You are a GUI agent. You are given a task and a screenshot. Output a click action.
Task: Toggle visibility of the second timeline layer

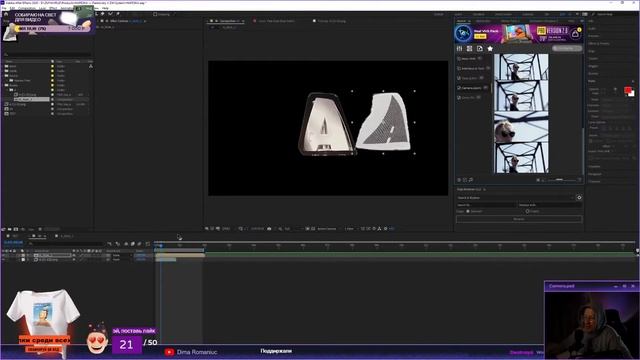pos(4,260)
